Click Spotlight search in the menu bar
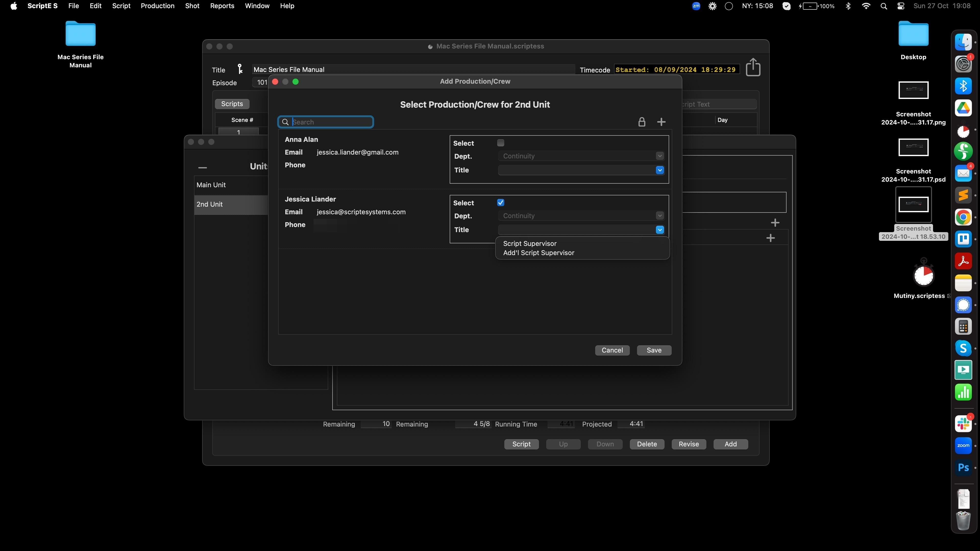980x551 pixels. point(884,6)
